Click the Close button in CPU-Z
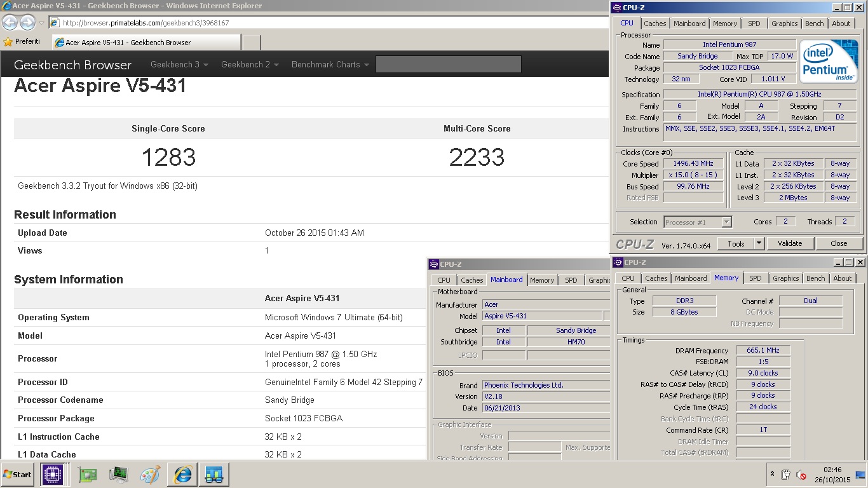The height and width of the screenshot is (488, 868). (839, 243)
